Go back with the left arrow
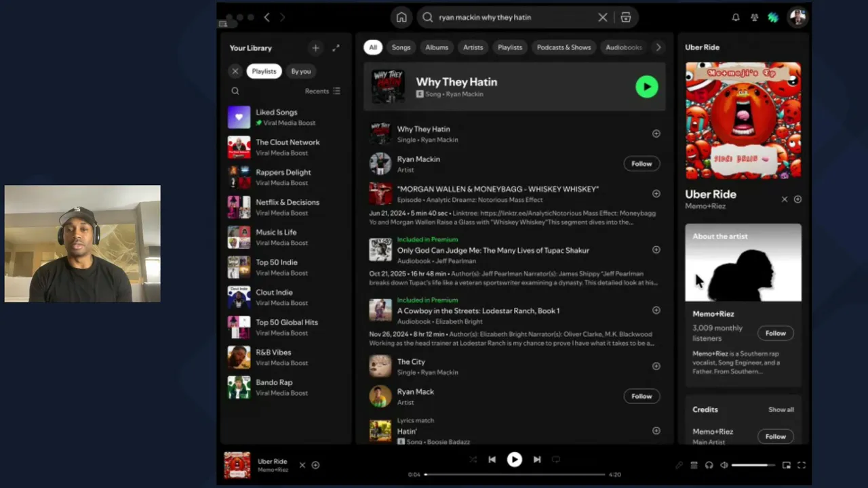Viewport: 868px width, 488px height. [267, 18]
